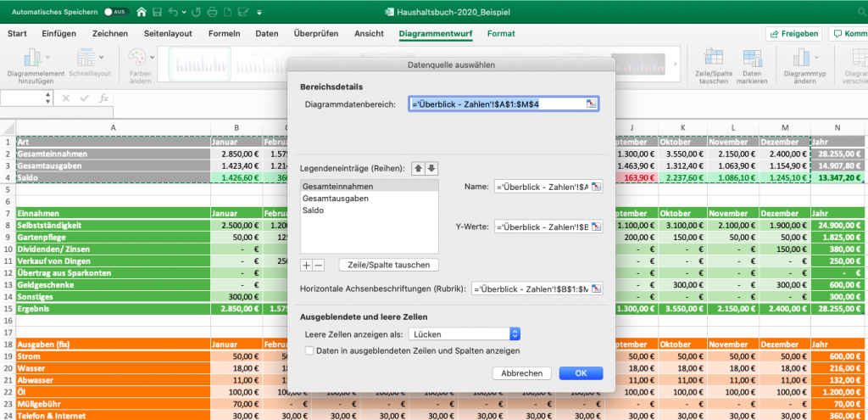Add a series with the plus button
Screen dimensions: 868x420
[x=306, y=266]
